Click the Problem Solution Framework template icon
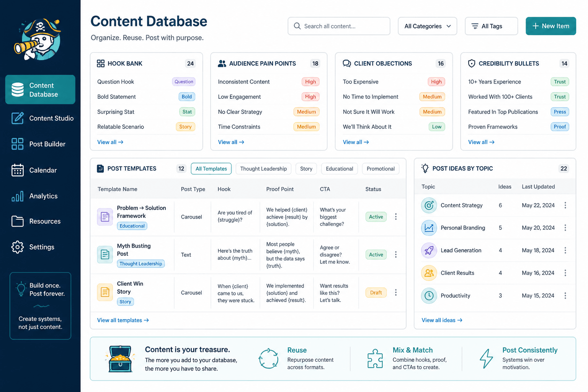588x392 pixels. 105,217
